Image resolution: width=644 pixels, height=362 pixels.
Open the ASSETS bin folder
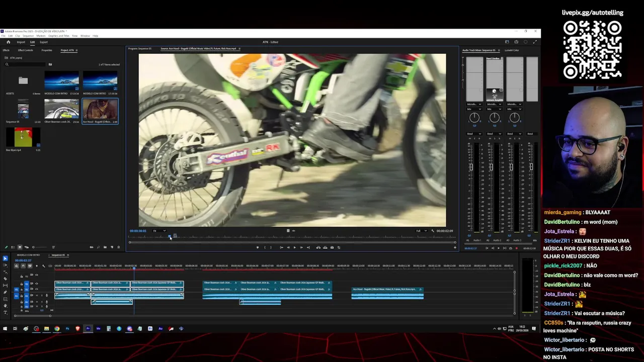(23, 80)
